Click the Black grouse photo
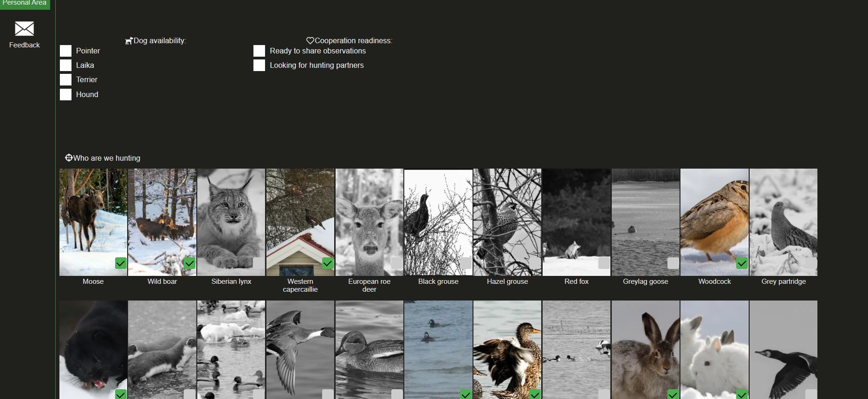This screenshot has width=868, height=399. click(x=438, y=222)
